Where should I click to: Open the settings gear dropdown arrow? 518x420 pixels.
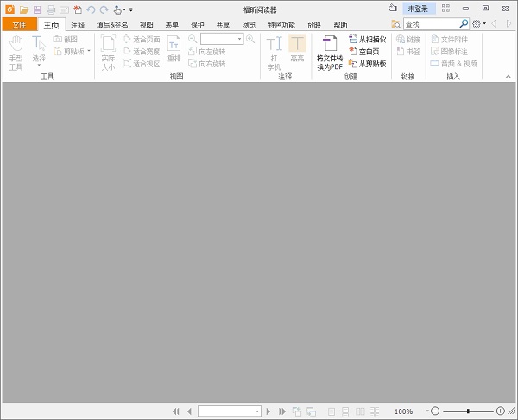485,24
